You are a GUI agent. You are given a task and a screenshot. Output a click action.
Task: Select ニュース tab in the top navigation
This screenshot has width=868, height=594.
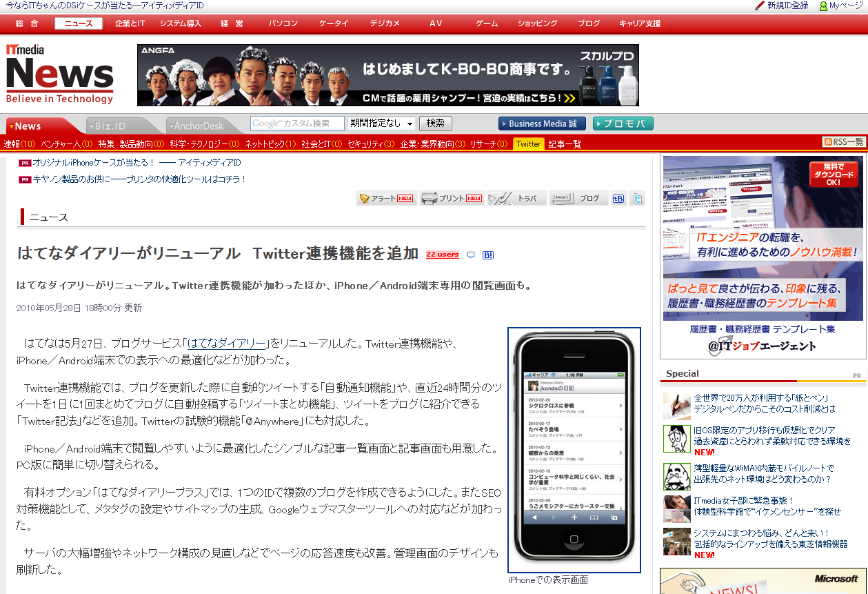click(79, 23)
